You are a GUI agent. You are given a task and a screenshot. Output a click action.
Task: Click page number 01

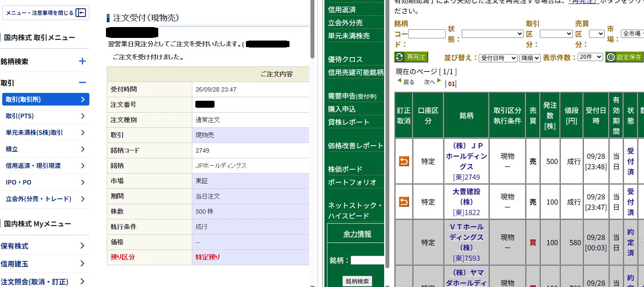coord(451,84)
